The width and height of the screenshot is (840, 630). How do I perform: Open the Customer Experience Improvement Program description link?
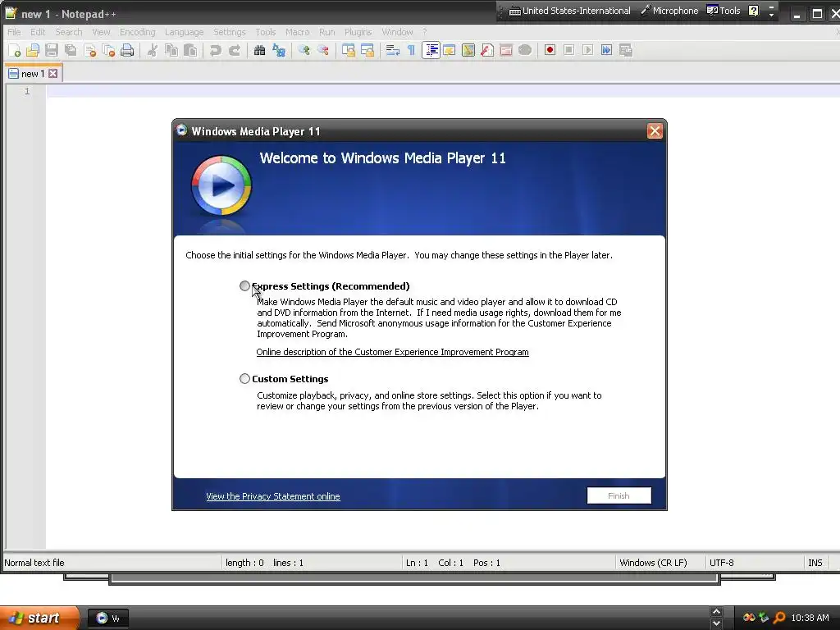click(392, 352)
